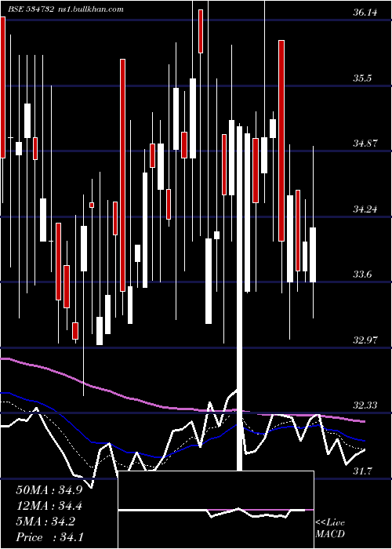Click the pink 50MA line on the left
The image size is (392, 549).
tap(35, 366)
